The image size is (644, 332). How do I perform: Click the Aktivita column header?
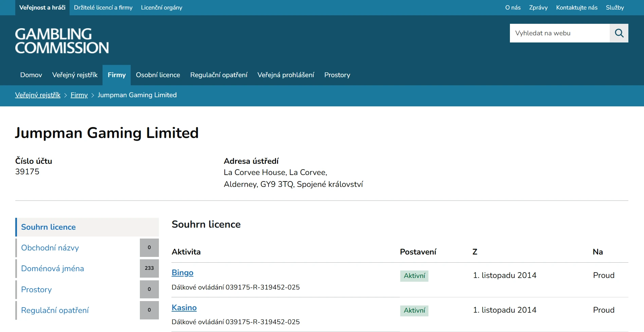pos(186,252)
